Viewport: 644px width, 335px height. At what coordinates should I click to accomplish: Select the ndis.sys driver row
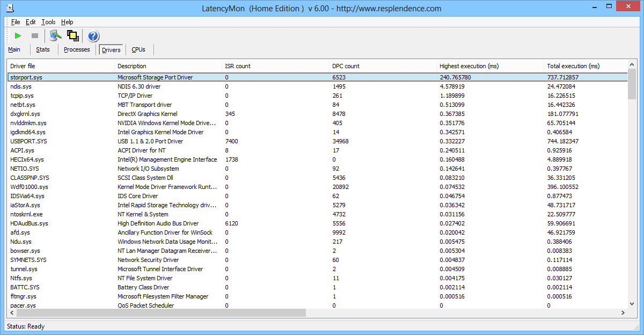coord(318,86)
